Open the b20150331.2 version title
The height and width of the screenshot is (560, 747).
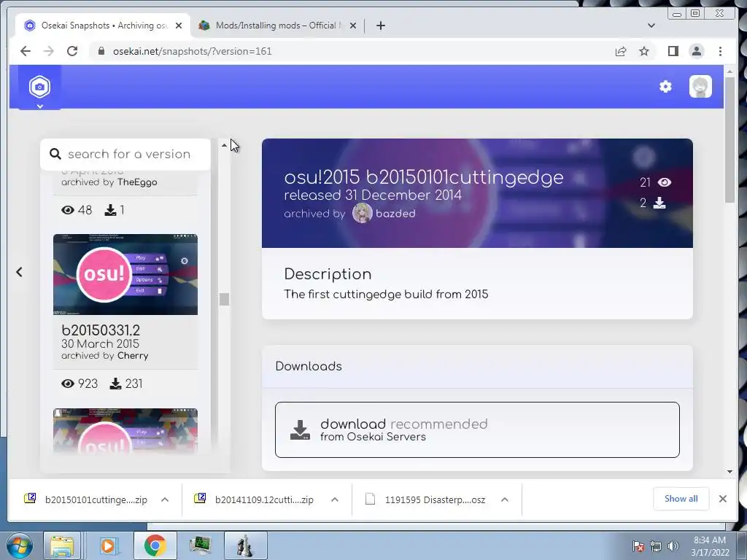(x=101, y=330)
